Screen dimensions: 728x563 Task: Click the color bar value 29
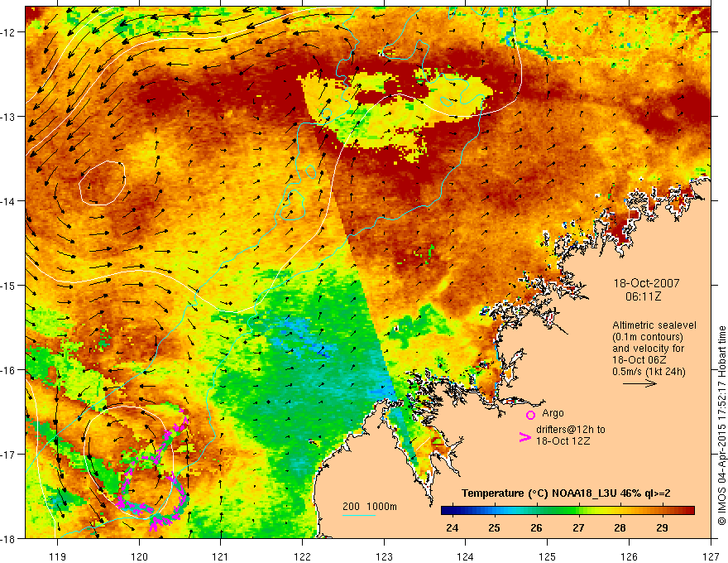[x=662, y=527]
